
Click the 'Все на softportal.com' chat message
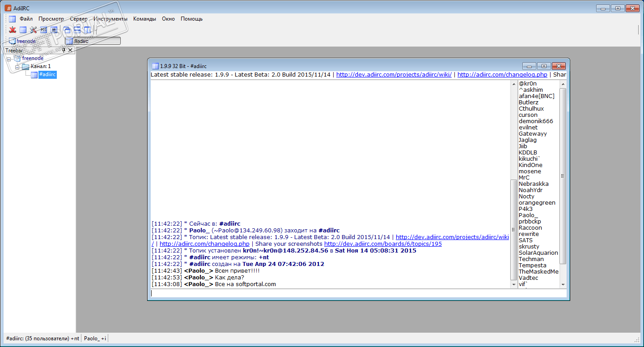246,284
